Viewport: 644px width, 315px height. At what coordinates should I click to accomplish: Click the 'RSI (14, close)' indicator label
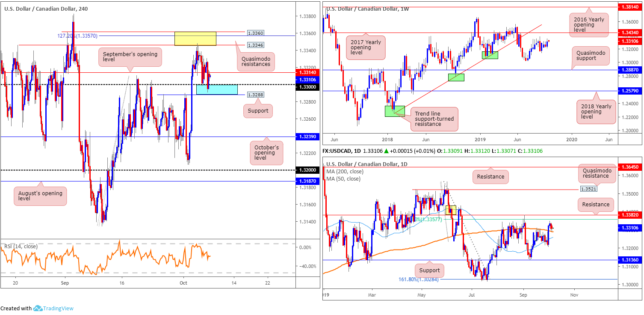point(21,246)
